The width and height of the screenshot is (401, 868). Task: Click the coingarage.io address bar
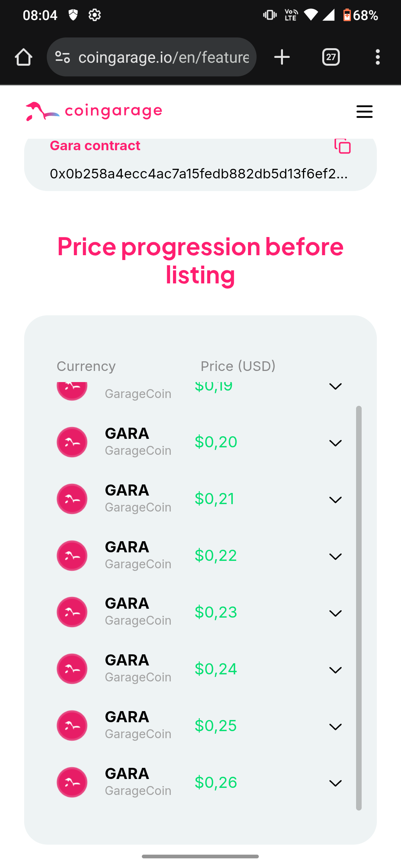tap(163, 57)
